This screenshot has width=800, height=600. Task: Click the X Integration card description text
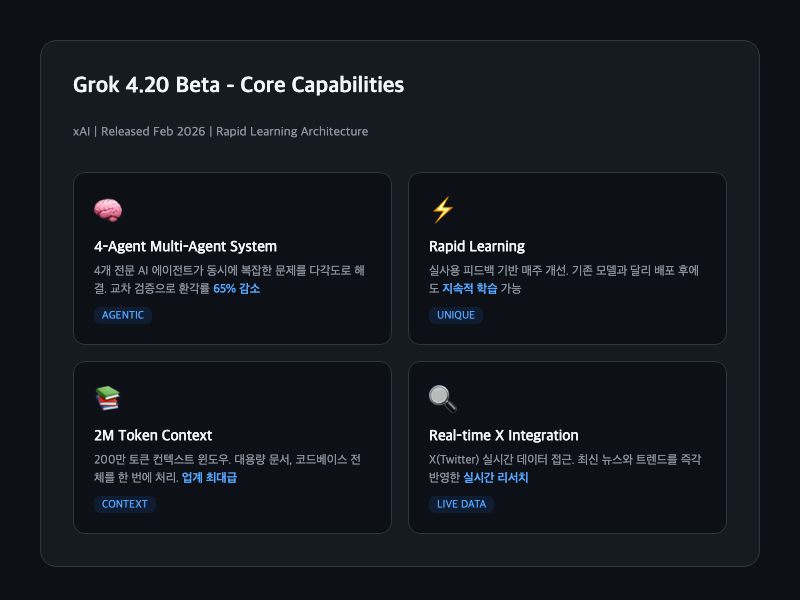point(564,459)
